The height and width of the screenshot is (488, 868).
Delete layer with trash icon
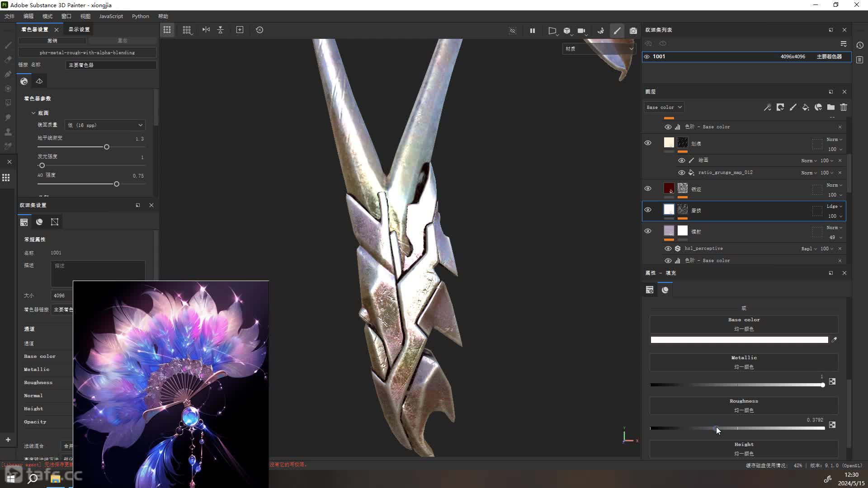tap(844, 107)
